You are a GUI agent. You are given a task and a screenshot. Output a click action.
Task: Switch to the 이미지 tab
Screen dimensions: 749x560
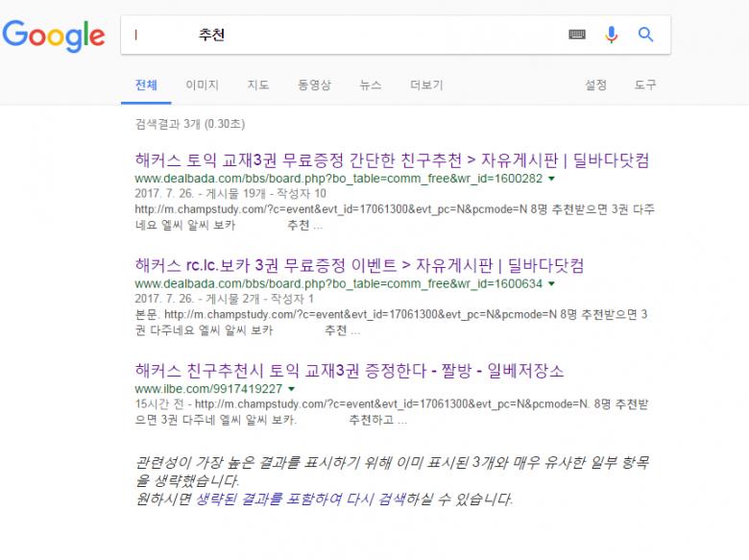pos(202,85)
